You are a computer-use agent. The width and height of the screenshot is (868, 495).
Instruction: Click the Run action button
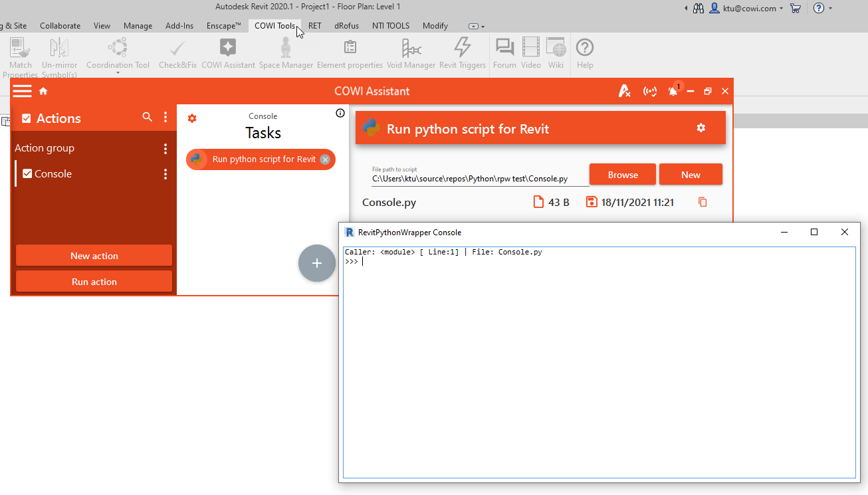click(94, 282)
